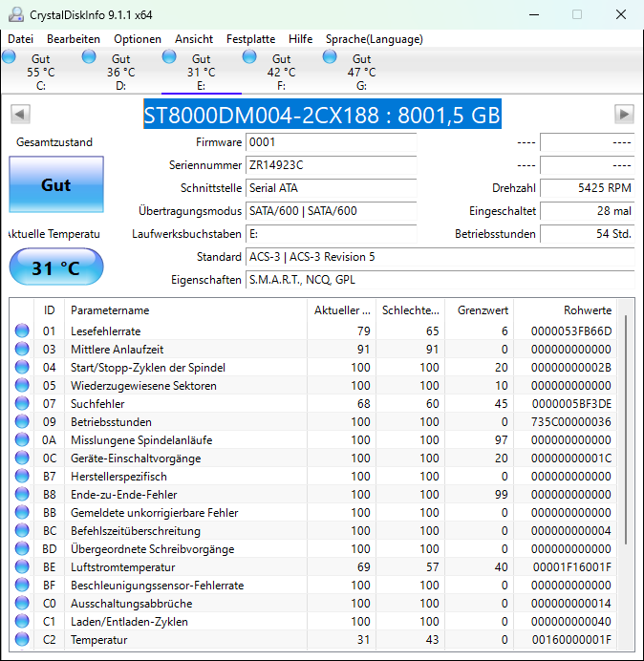
Task: Open the Datei menu
Action: tap(20, 39)
